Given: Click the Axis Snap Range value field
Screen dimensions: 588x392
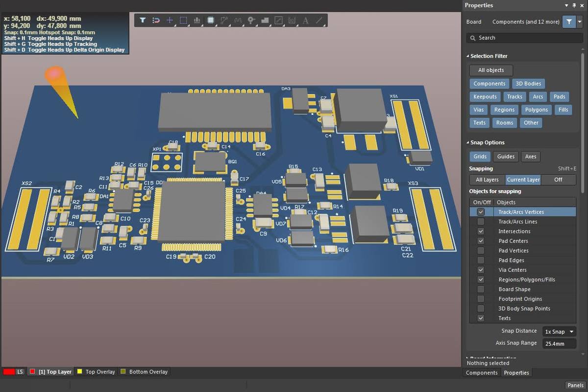Looking at the screenshot, I should coord(559,343).
